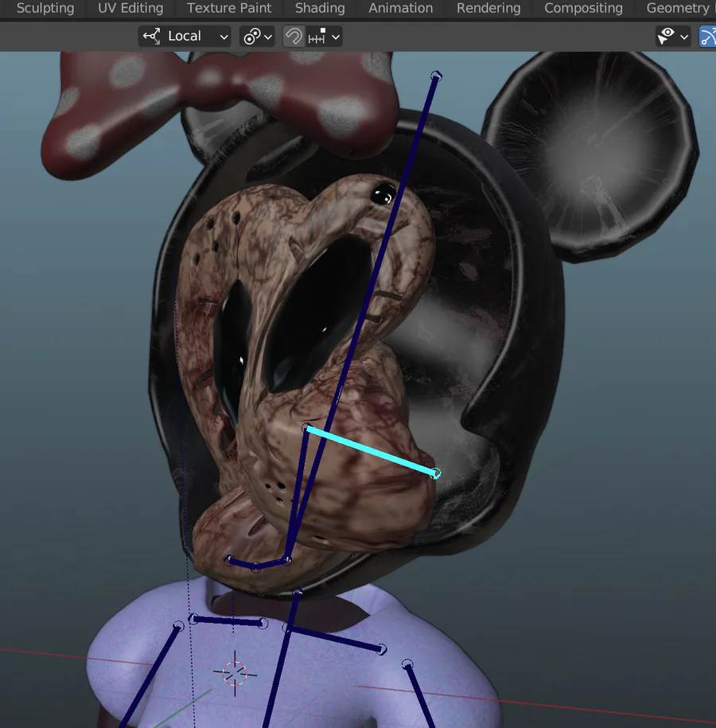Select the cyan bone's right end joint

[x=435, y=473]
